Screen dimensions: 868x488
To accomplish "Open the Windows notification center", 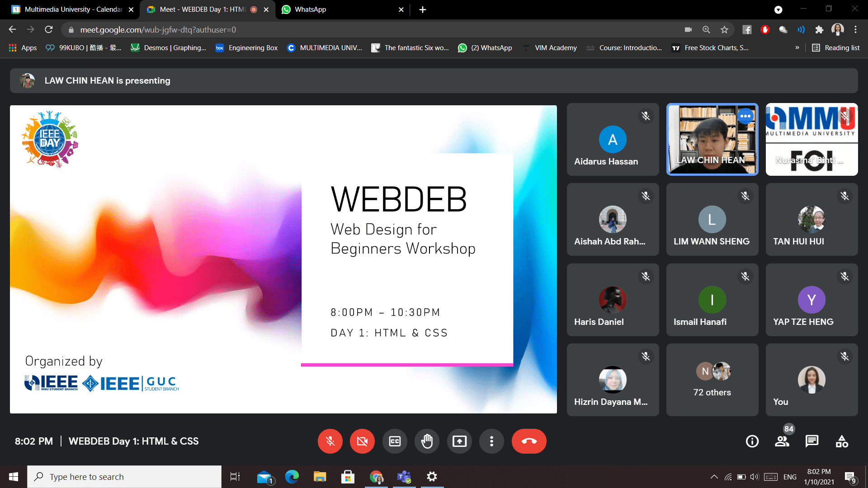I will pyautogui.click(x=850, y=477).
